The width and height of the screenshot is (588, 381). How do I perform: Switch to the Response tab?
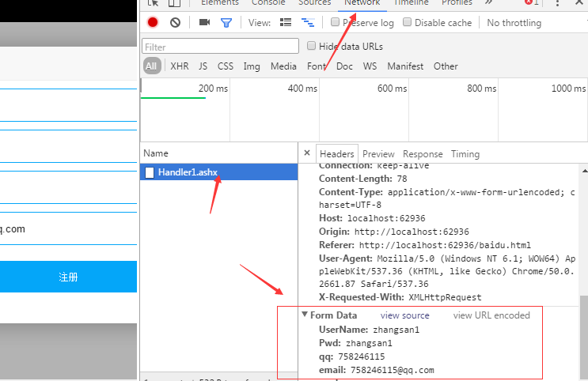[x=423, y=154]
